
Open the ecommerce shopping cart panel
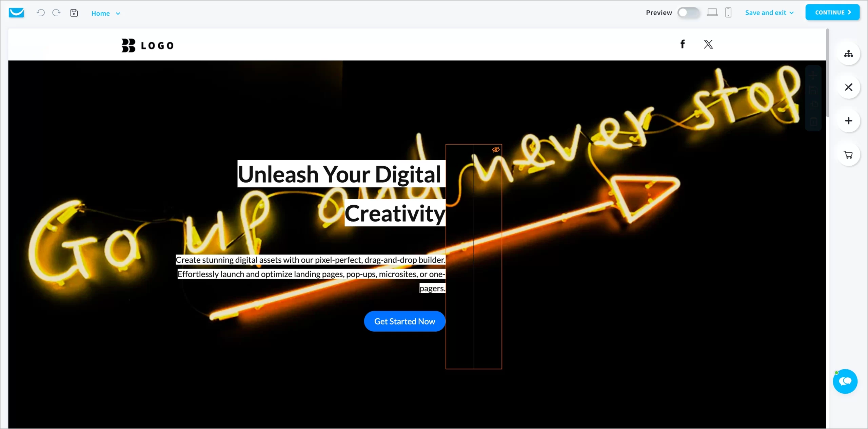tap(848, 155)
